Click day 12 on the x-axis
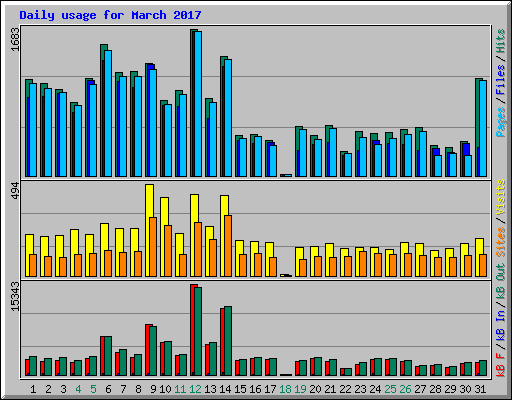The height and width of the screenshot is (400, 512). coord(195,389)
